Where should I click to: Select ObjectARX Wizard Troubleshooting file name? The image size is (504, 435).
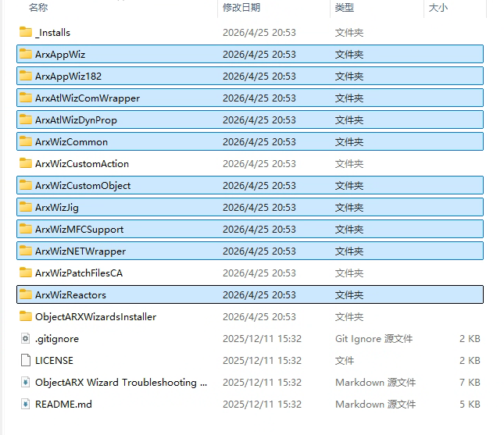[x=121, y=382]
